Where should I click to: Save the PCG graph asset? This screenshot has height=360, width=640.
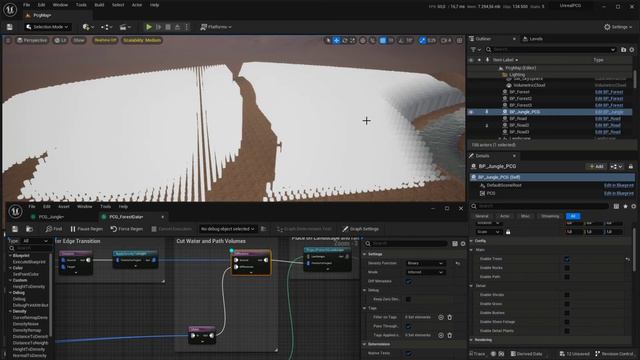pos(15,229)
